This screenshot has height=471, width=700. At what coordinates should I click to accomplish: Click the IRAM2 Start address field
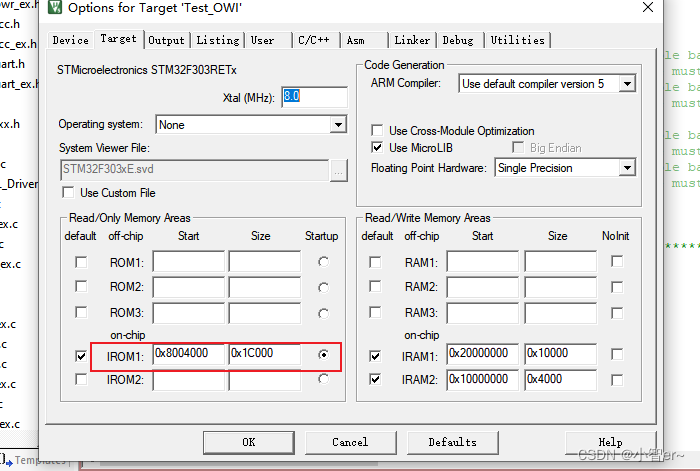click(x=483, y=380)
